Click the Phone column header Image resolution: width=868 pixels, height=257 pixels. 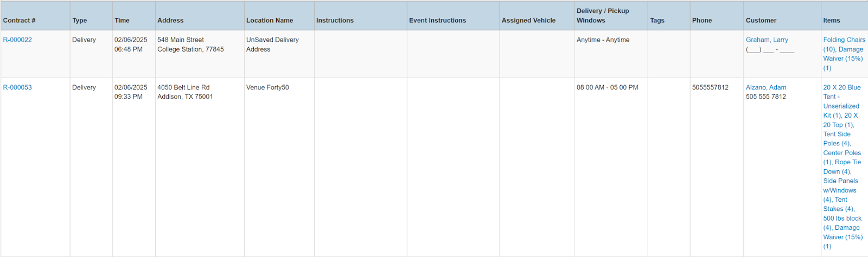pyautogui.click(x=702, y=21)
